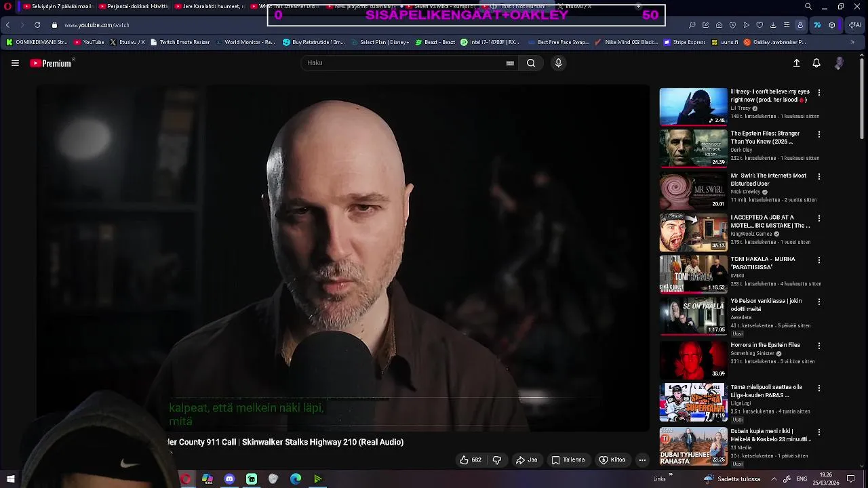Start voice search with microphone icon

pos(558,63)
